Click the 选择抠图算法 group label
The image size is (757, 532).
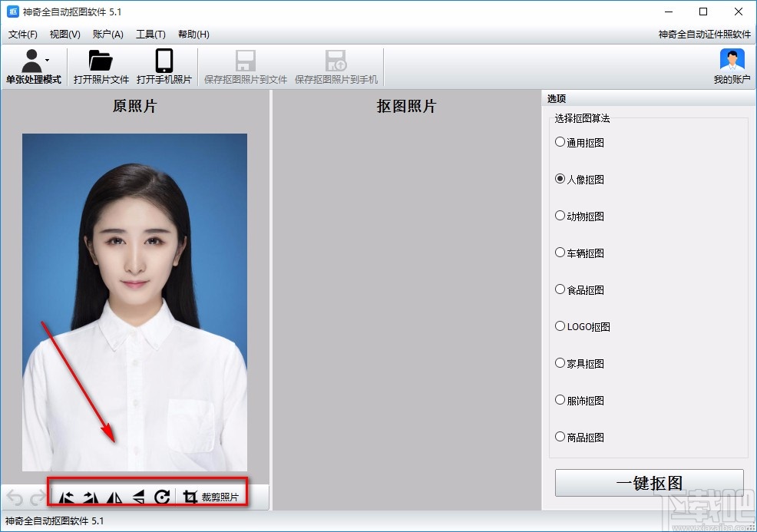pyautogui.click(x=582, y=118)
